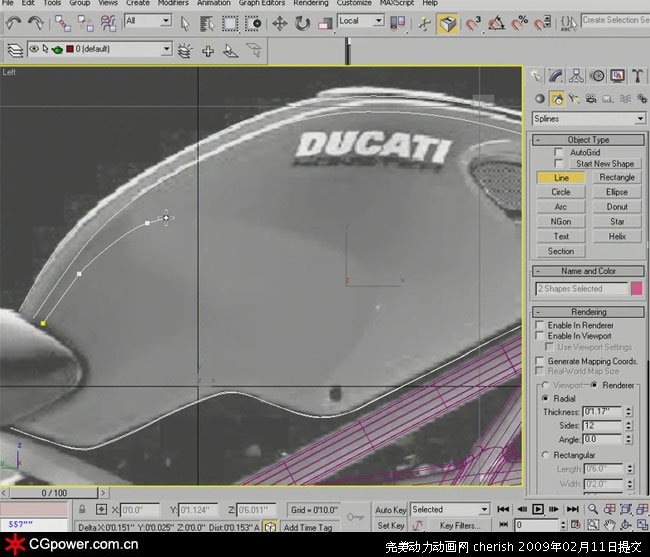Open the Modify command panel tab
The height and width of the screenshot is (557, 650).
click(556, 76)
